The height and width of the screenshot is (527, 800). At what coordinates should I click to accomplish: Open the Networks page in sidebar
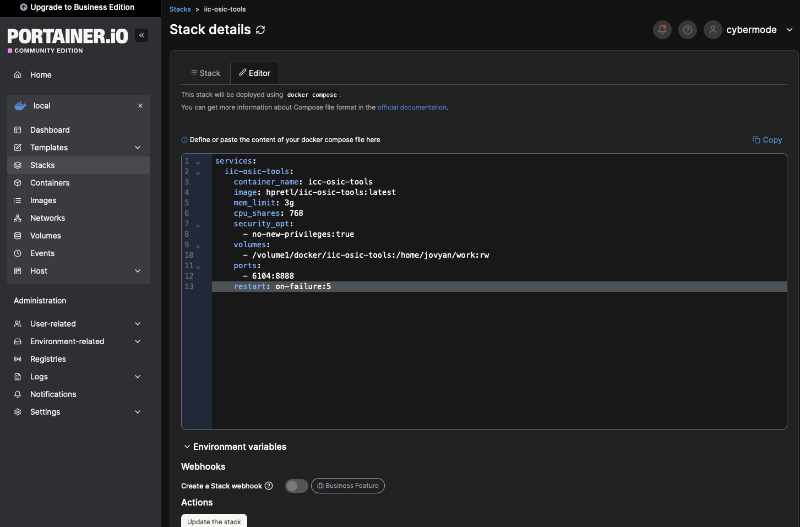[47, 218]
